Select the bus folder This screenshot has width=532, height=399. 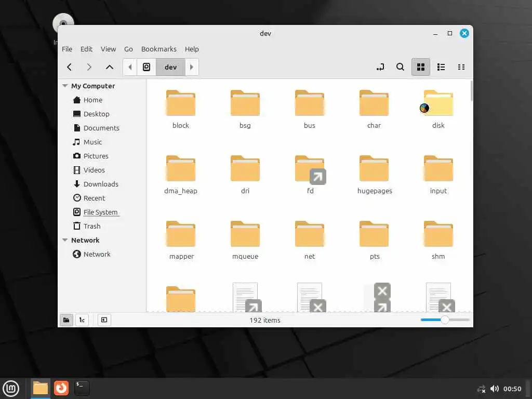point(310,109)
